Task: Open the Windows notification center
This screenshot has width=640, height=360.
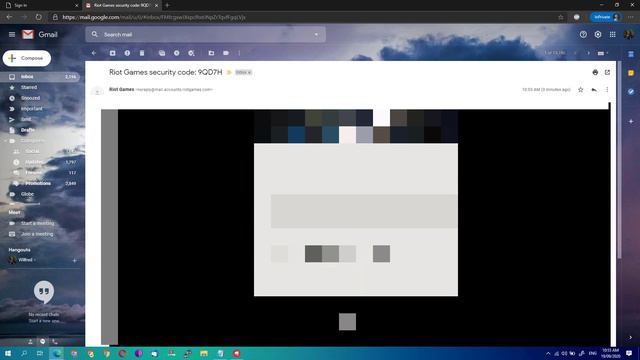Action: coord(629,353)
